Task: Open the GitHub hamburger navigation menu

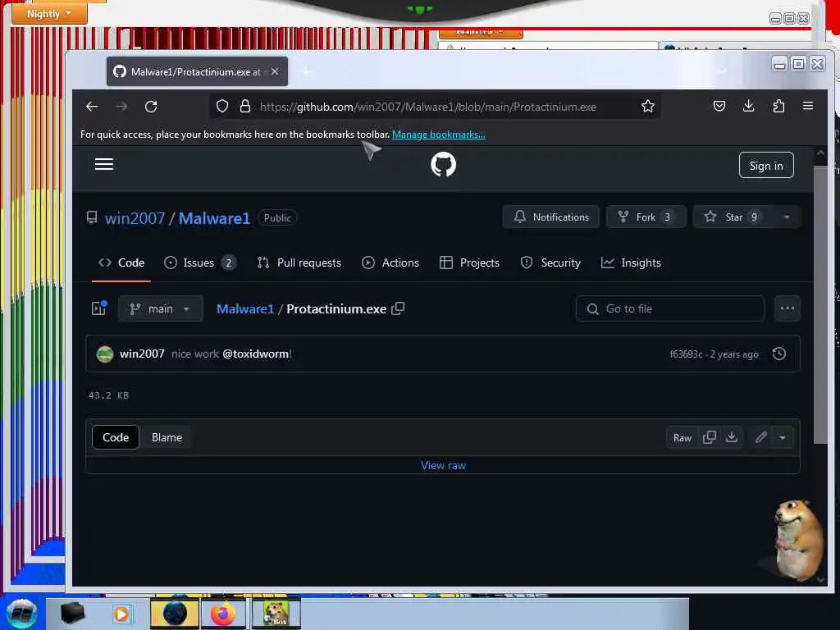Action: 104,164
